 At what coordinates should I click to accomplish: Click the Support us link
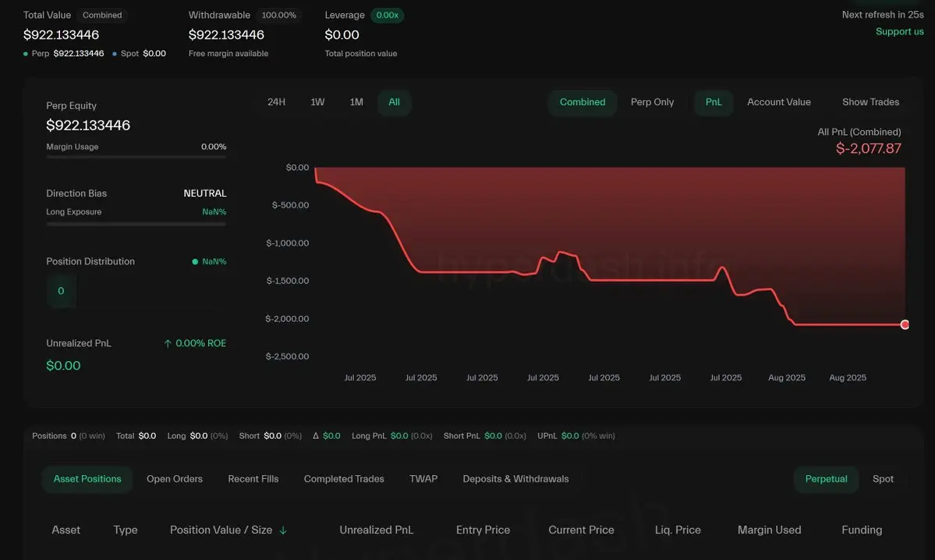899,32
